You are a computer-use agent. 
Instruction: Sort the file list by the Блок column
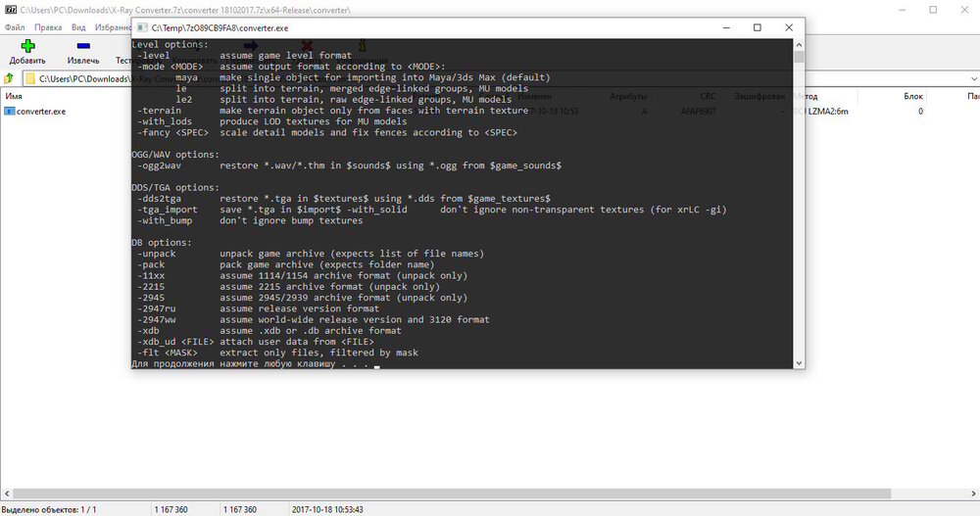coord(913,96)
